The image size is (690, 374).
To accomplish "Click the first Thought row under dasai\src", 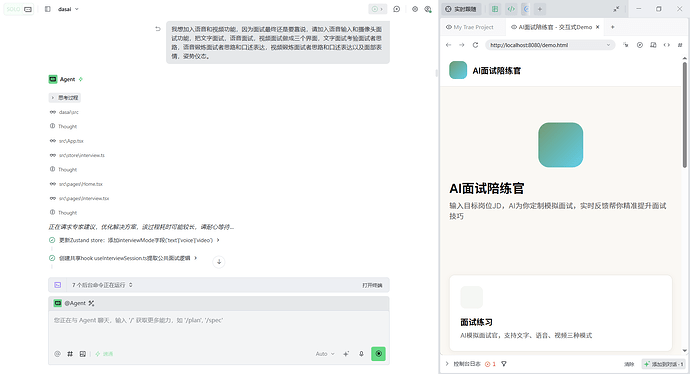I will [x=63, y=126].
